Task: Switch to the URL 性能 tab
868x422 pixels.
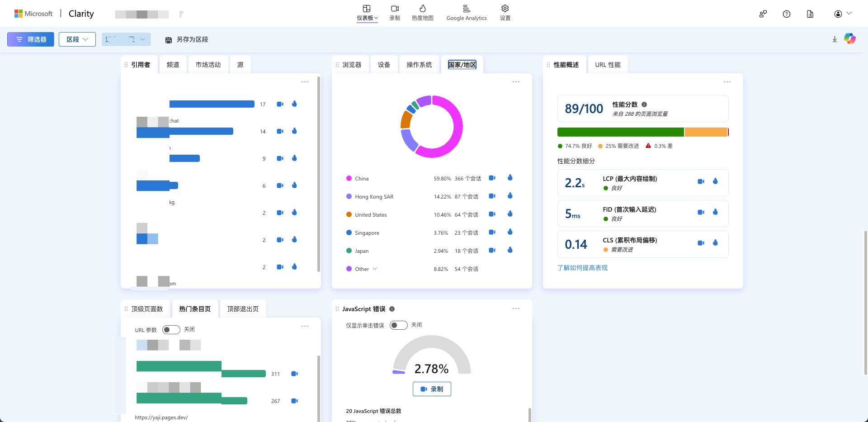Action: tap(608, 65)
